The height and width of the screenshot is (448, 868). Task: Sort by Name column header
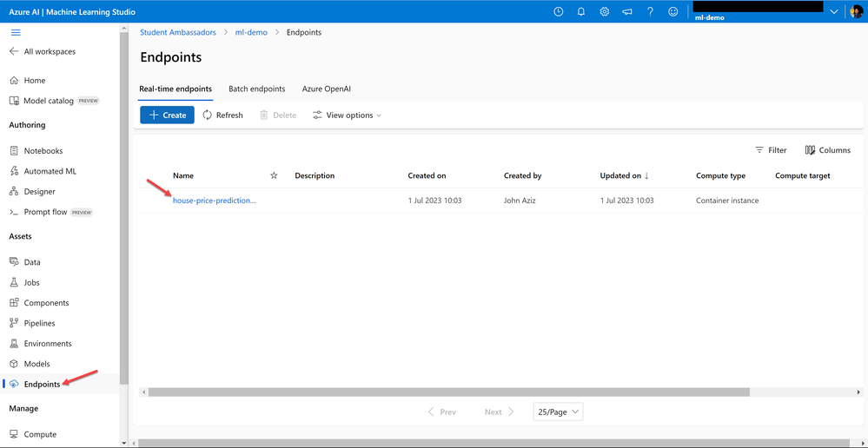tap(183, 176)
